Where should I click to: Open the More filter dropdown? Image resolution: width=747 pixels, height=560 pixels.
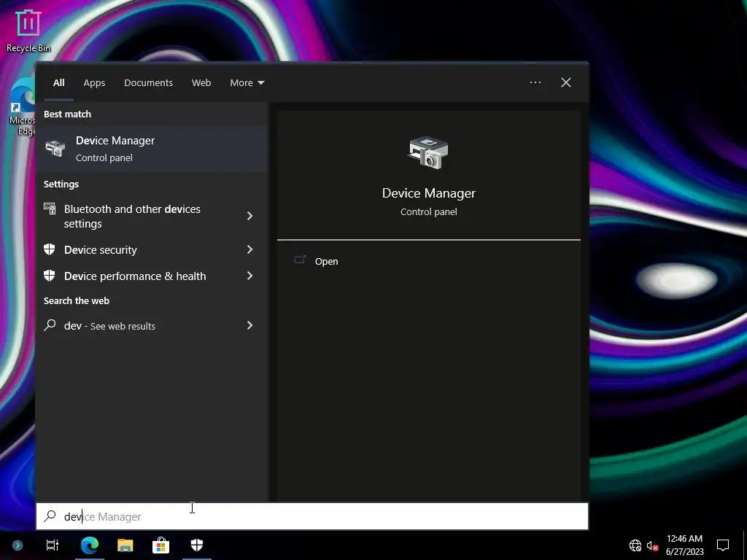click(247, 82)
